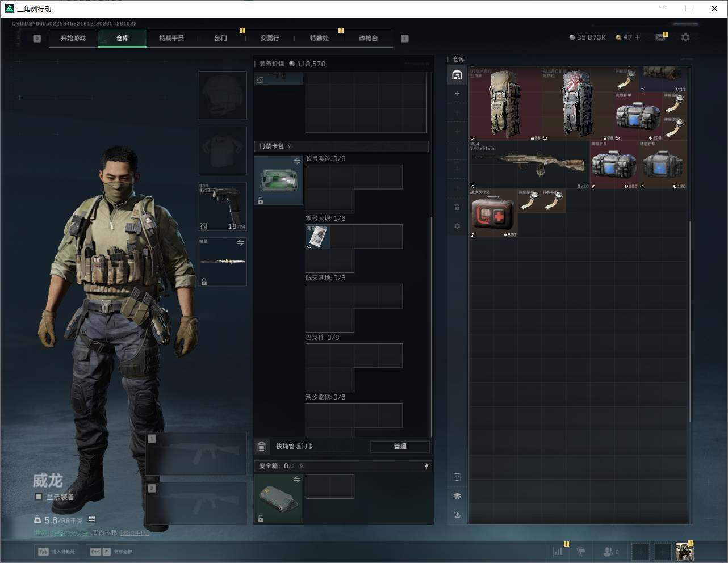Click the left nav arrow before tabs

pyautogui.click(x=37, y=39)
